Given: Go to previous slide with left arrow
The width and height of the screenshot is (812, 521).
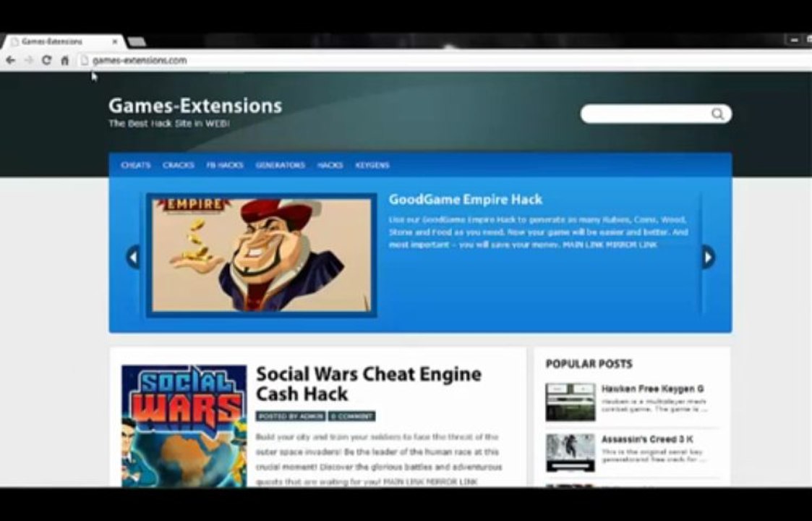Looking at the screenshot, I should point(133,257).
